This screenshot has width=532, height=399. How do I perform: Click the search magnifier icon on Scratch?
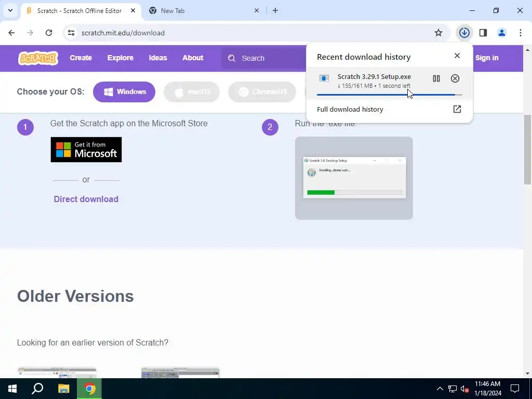[x=231, y=58]
